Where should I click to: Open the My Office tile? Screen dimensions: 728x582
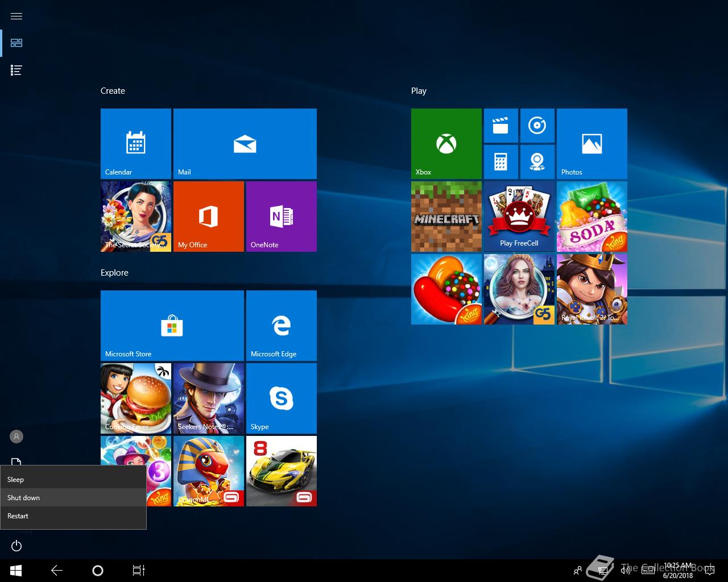pos(209,217)
